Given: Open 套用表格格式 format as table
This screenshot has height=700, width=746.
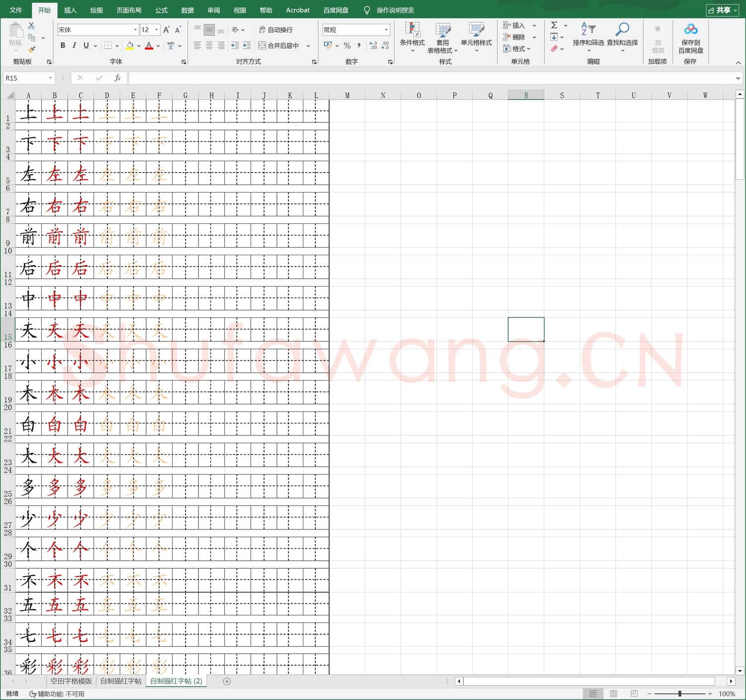Looking at the screenshot, I should 443,37.
